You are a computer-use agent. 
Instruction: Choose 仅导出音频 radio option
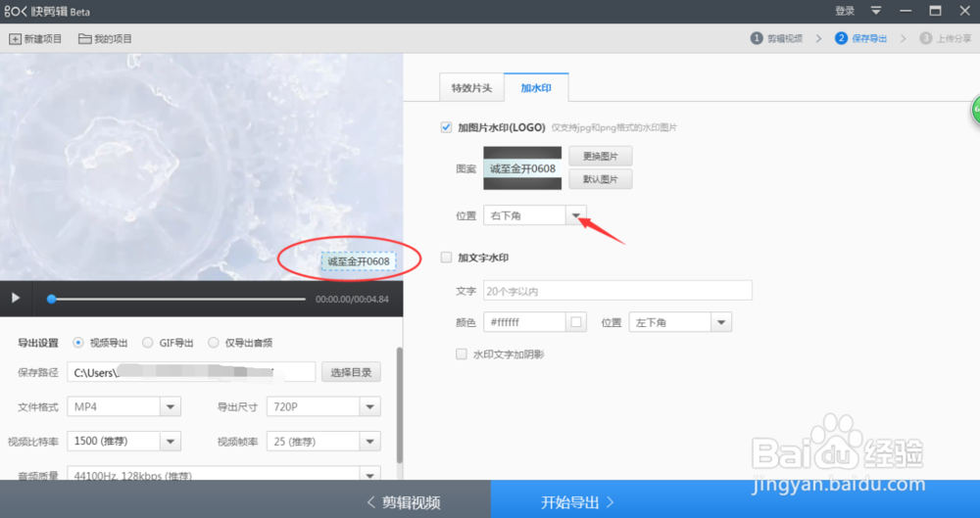[x=214, y=343]
